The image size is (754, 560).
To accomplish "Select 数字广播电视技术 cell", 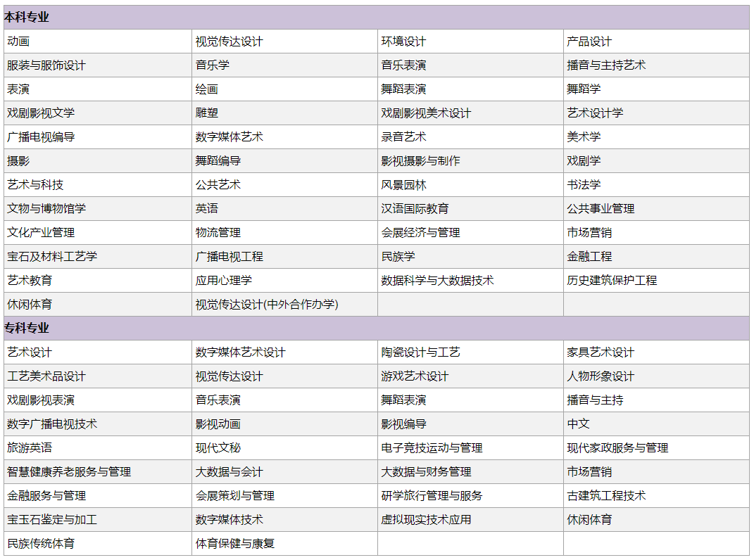I will coord(98,424).
